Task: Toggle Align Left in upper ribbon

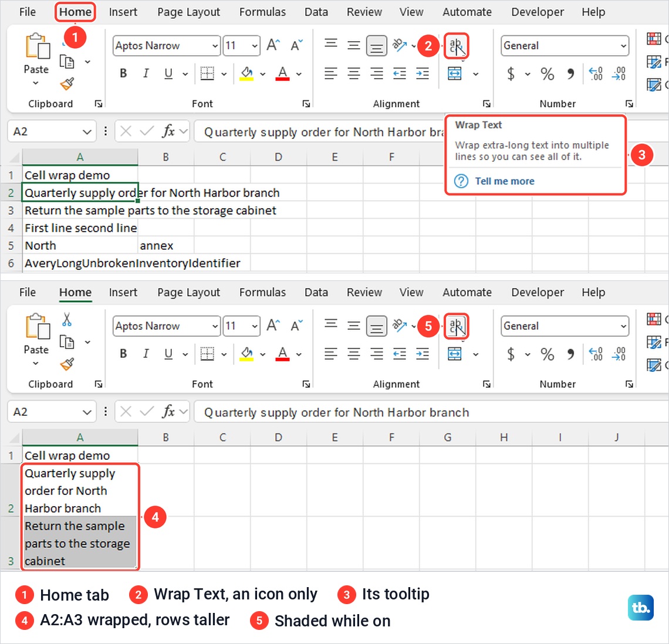Action: coord(330,73)
